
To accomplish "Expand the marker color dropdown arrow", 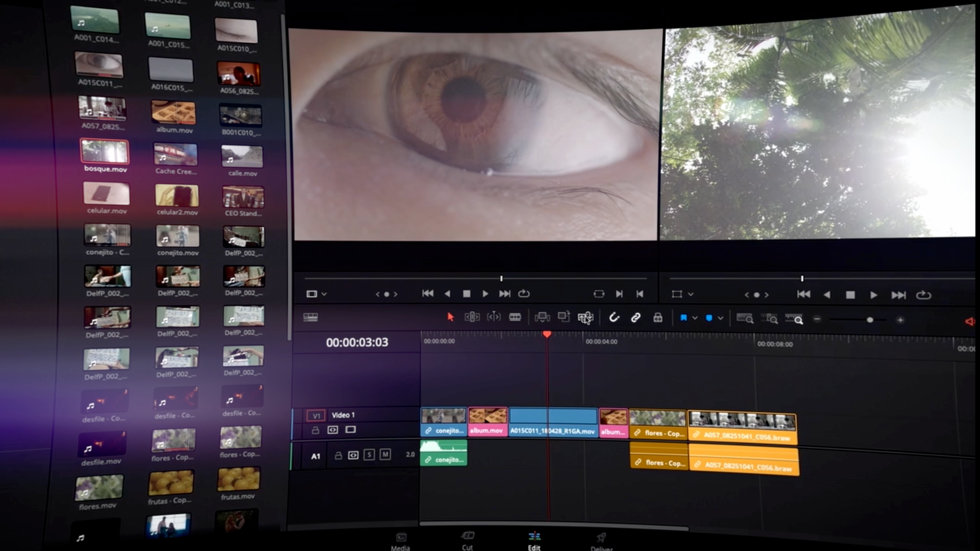I will point(720,318).
